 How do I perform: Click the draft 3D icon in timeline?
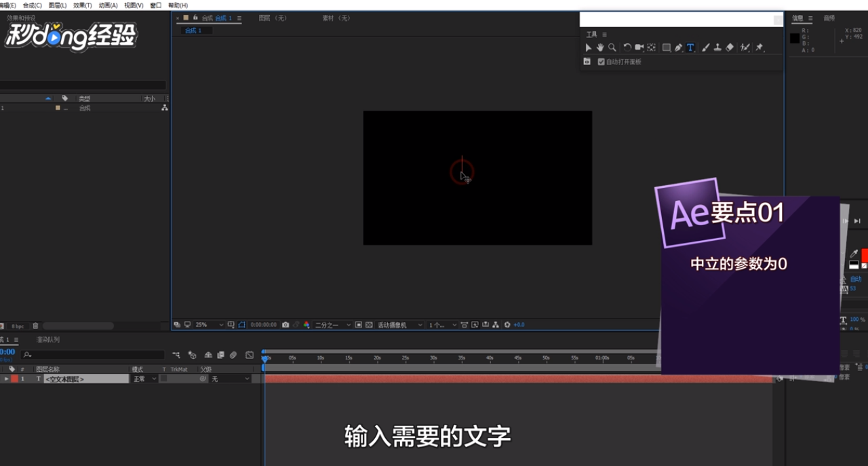[x=193, y=355]
